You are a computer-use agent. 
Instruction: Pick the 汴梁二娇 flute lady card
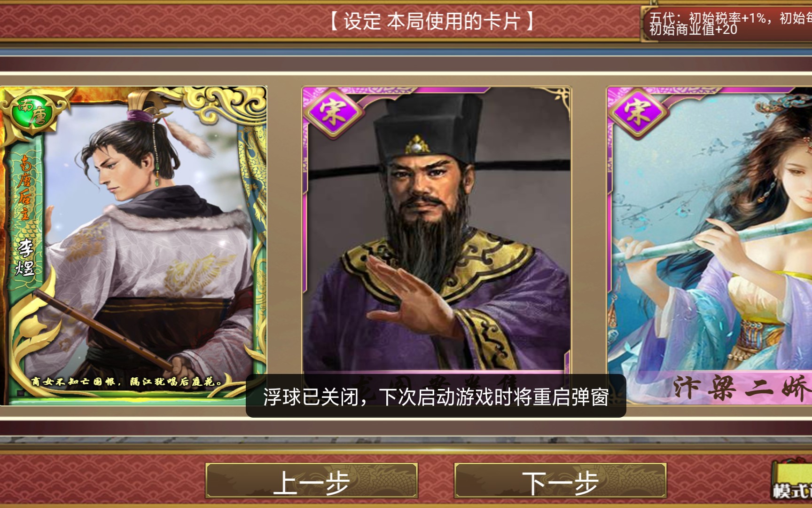[x=710, y=245]
